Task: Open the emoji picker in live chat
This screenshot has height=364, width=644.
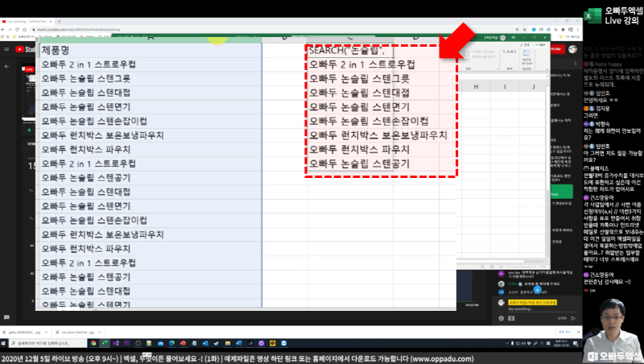Action: 501,318
